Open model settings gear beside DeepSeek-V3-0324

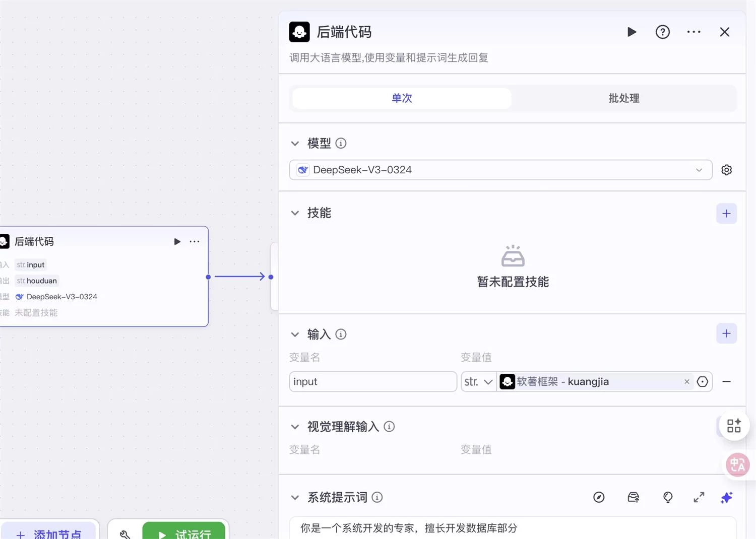point(726,170)
